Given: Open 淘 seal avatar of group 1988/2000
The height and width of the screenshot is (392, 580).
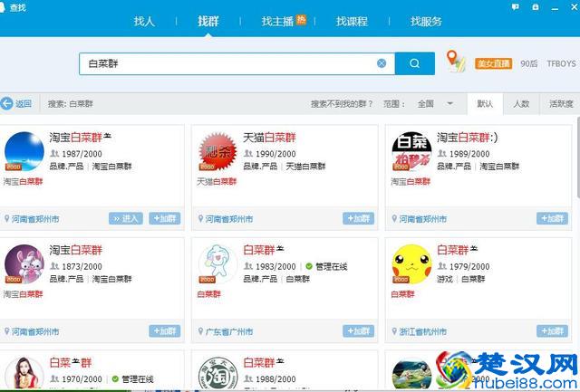Looking at the screenshot, I should [217, 373].
